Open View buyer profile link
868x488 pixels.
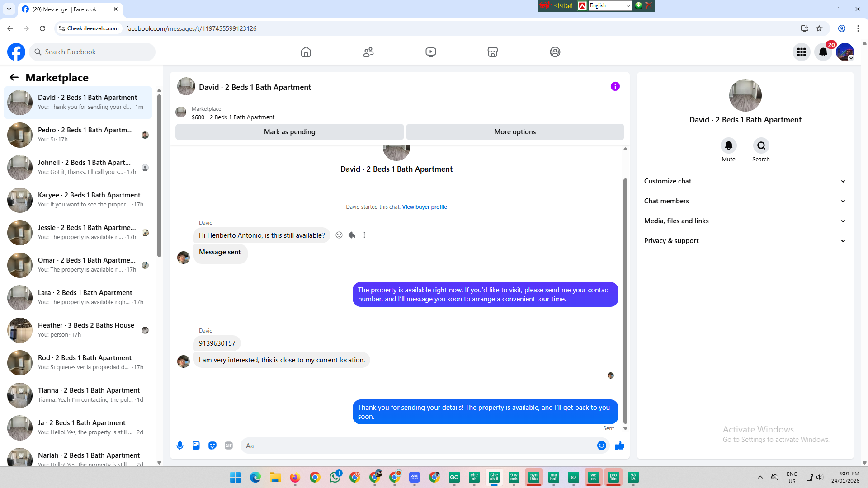pyautogui.click(x=424, y=207)
